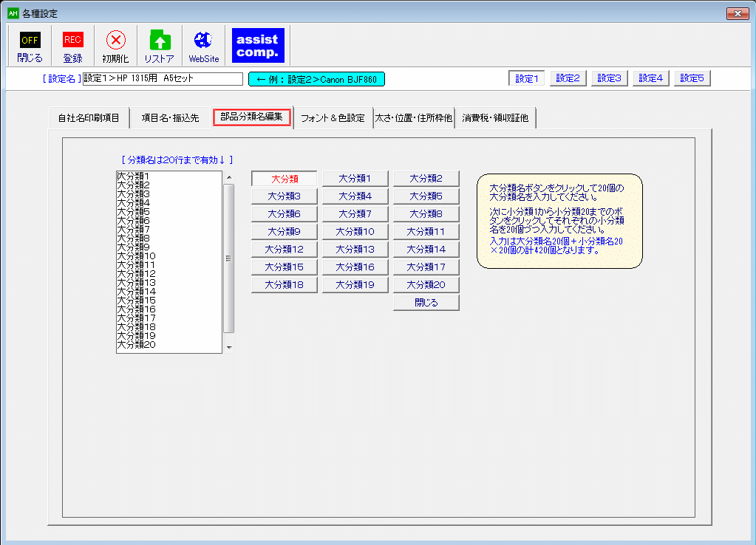Click the list scrollbar down arrow
756x545 pixels.
click(228, 349)
